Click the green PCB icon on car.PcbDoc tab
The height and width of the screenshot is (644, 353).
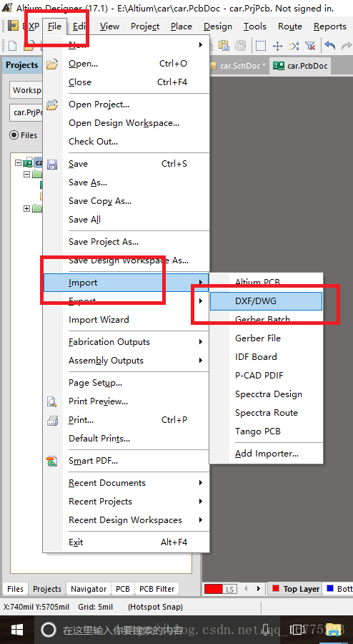pyautogui.click(x=279, y=66)
